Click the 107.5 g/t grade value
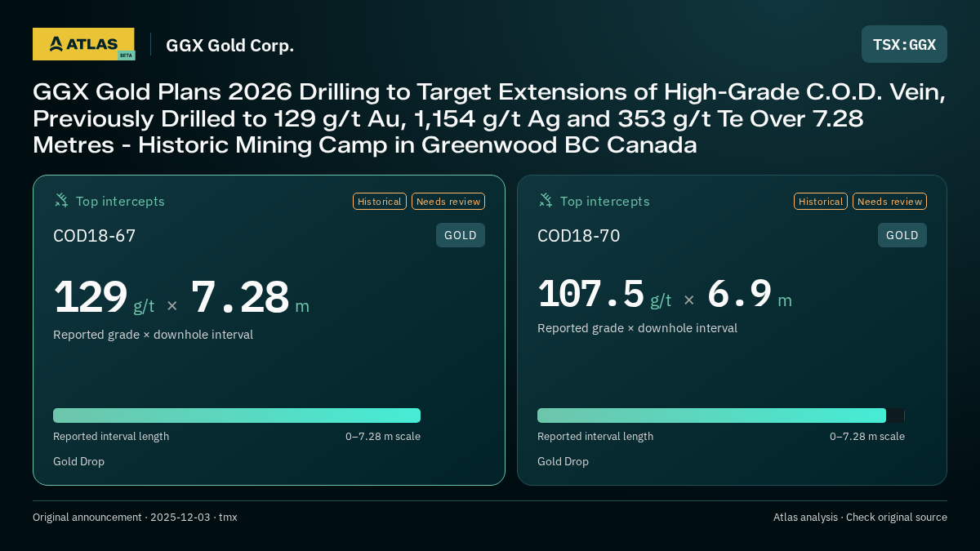 [604, 294]
